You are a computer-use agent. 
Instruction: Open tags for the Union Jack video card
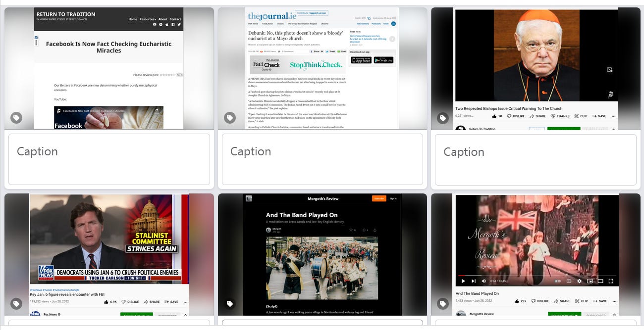(442, 303)
